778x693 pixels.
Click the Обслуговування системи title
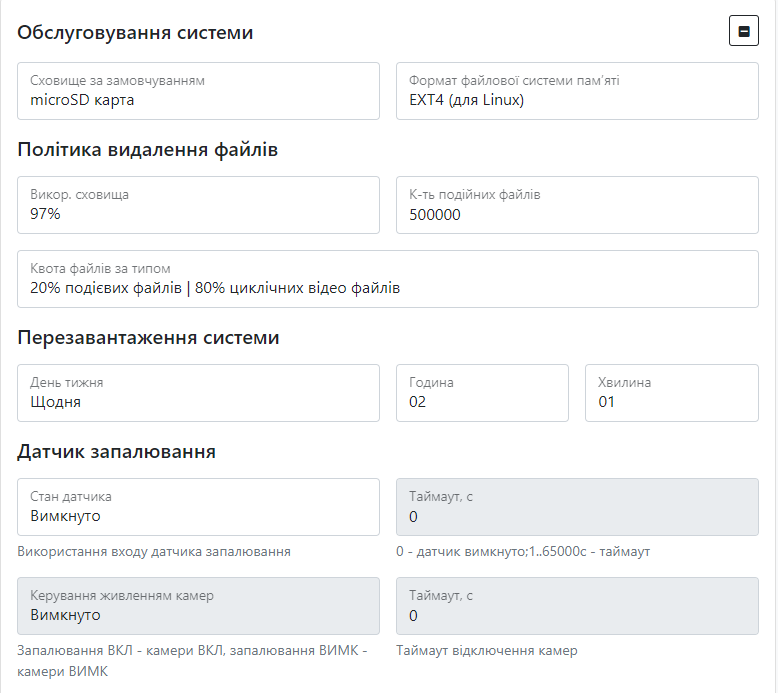tap(135, 33)
